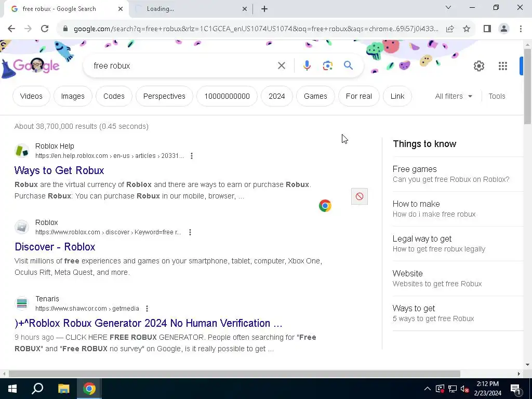Screen dimensions: 532x399
Task: Click the forward navigation arrow
Action: [x=28, y=29]
